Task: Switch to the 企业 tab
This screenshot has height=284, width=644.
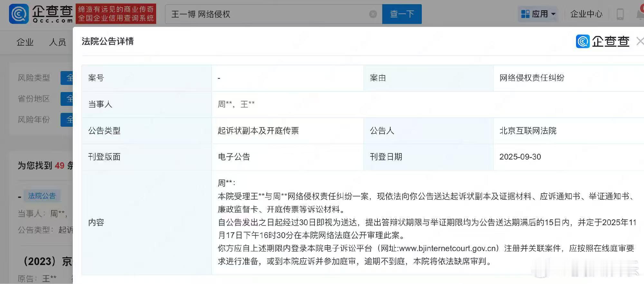Action: pos(25,42)
